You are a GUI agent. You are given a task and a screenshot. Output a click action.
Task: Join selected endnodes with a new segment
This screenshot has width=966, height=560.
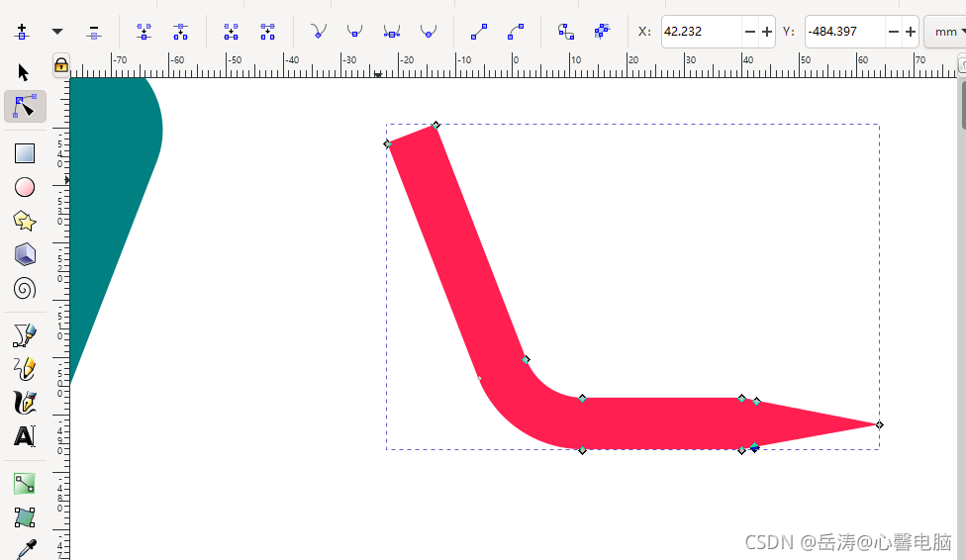point(231,32)
